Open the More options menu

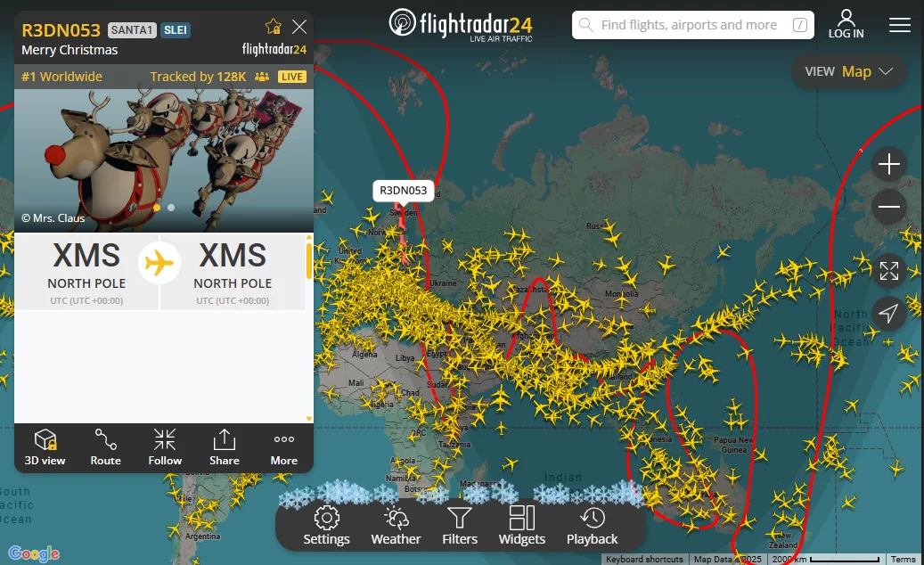point(284,447)
